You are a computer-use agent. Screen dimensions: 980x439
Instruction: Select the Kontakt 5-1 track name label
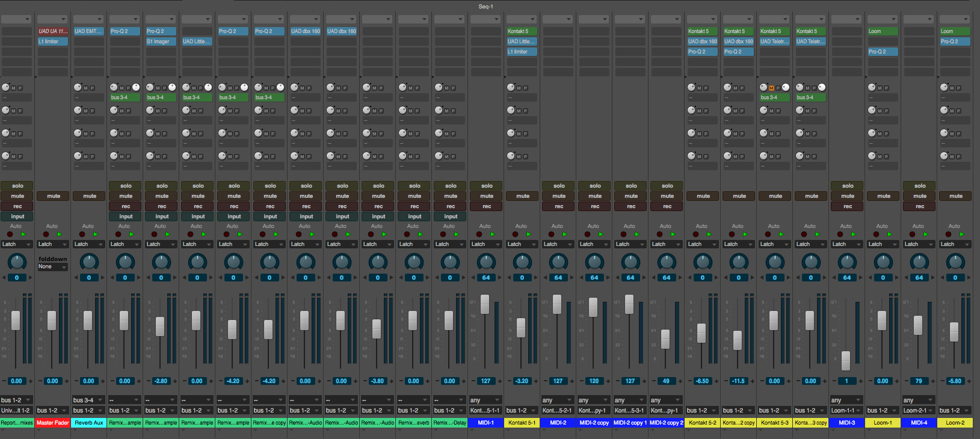tap(522, 423)
